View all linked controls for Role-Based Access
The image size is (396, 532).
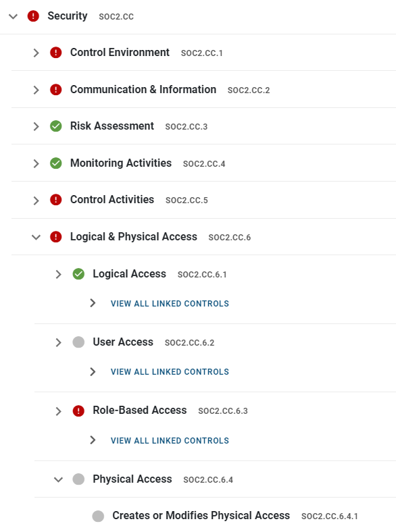pos(170,440)
